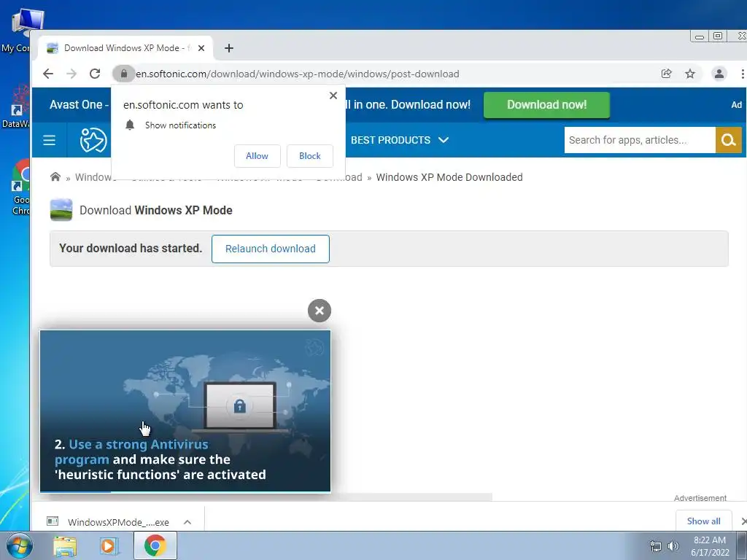This screenshot has height=560, width=747.
Task: Open the Chrome profile icon
Action: click(x=719, y=74)
